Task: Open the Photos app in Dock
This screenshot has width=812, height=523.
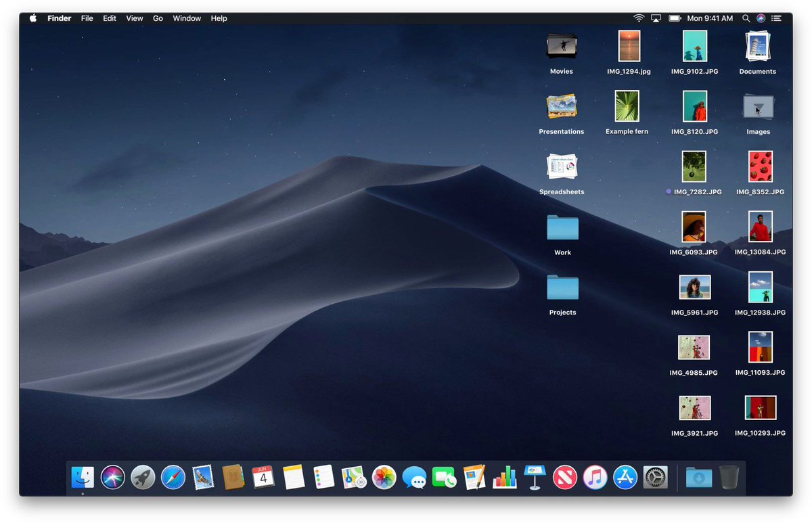Action: pyautogui.click(x=384, y=478)
